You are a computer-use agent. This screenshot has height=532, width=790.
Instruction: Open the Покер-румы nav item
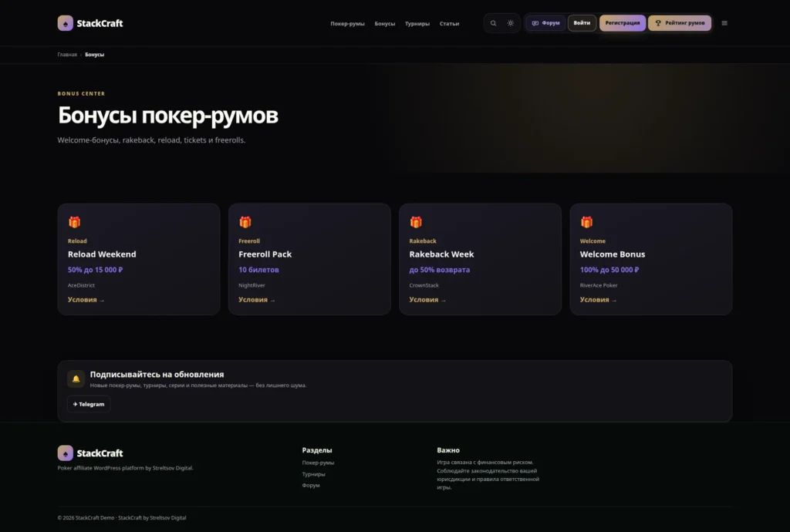point(348,24)
